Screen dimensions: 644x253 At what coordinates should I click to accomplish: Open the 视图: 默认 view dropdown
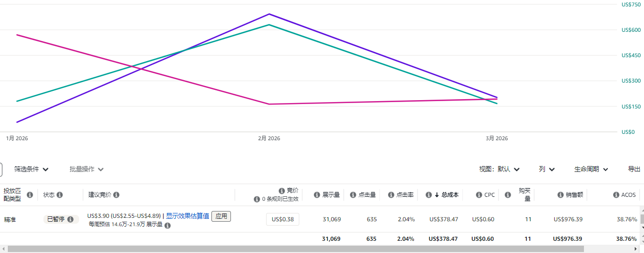click(499, 169)
